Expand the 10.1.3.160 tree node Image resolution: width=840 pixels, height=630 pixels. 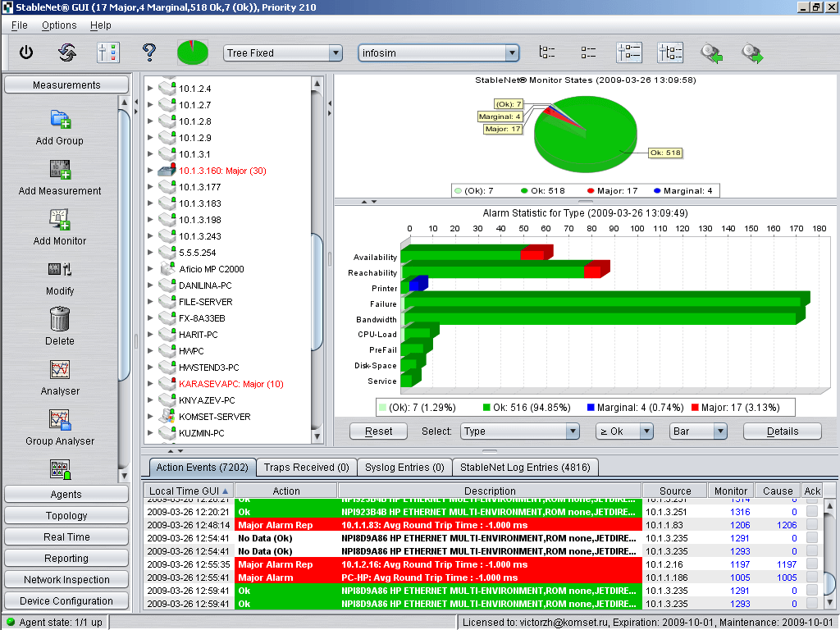click(x=151, y=171)
